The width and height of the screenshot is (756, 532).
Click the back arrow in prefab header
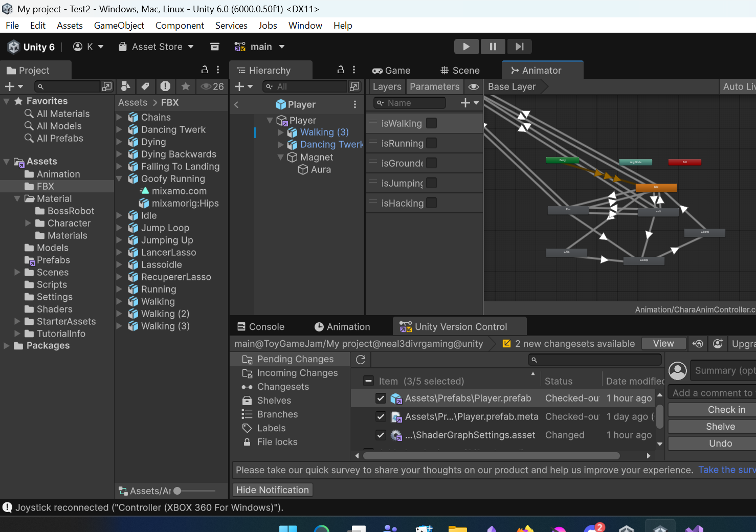point(236,104)
